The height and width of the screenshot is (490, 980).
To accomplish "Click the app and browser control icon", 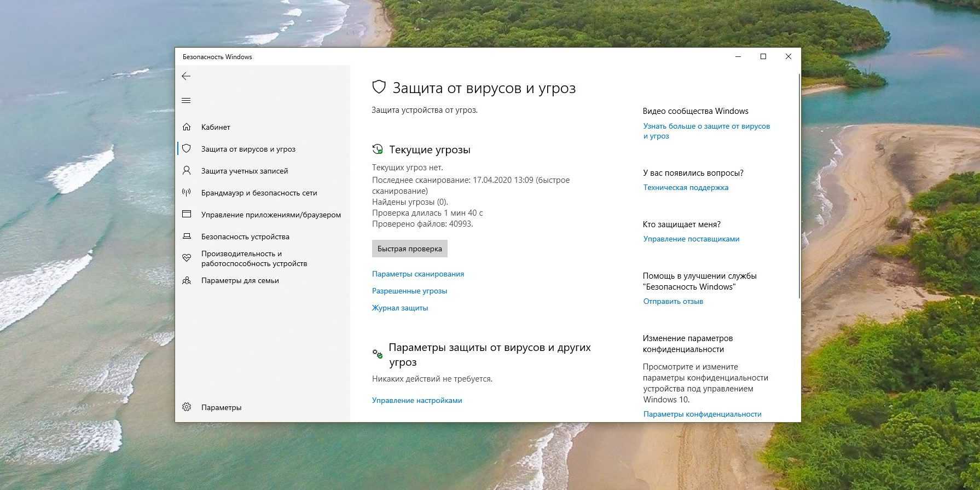I will click(x=187, y=215).
